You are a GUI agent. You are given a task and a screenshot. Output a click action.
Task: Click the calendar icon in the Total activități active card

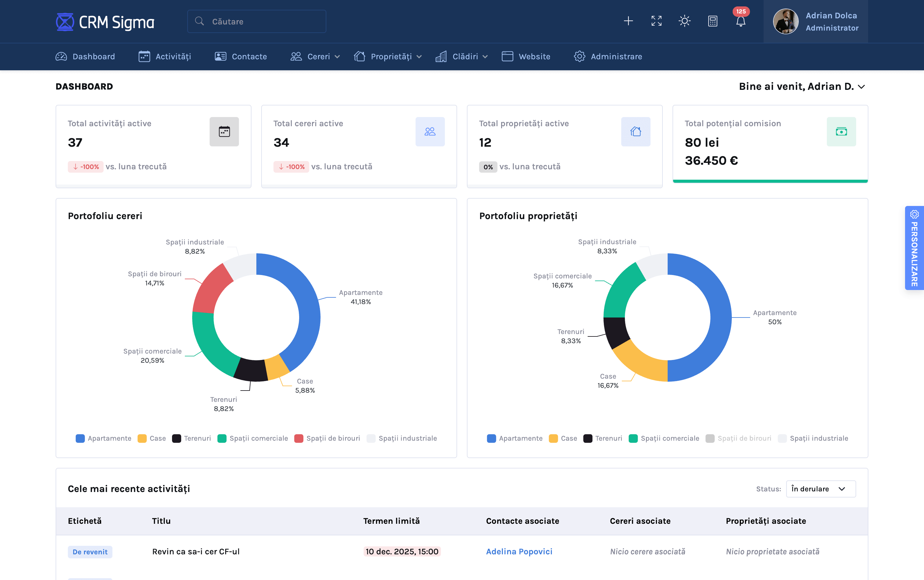[x=224, y=132]
